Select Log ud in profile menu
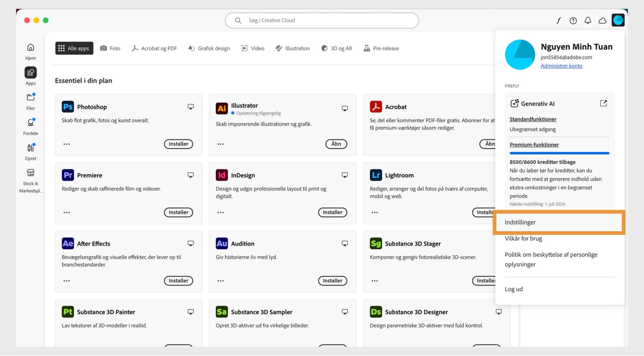This screenshot has width=644, height=356. click(x=514, y=289)
